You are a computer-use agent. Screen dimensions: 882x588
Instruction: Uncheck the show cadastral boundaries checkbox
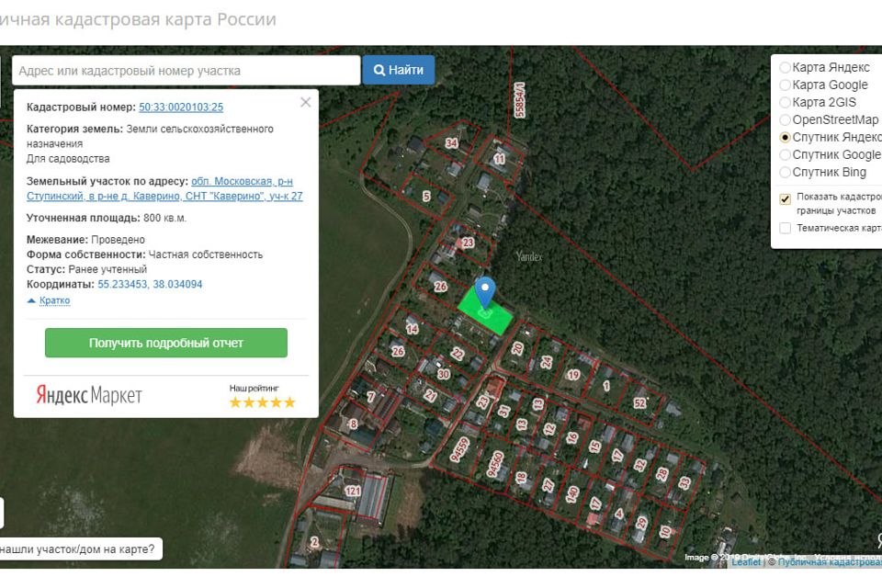coord(785,198)
